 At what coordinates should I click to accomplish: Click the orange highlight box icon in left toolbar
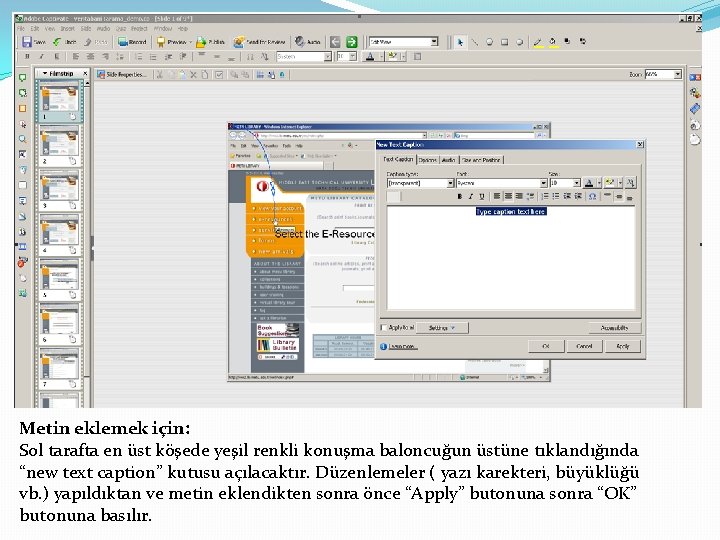22,108
